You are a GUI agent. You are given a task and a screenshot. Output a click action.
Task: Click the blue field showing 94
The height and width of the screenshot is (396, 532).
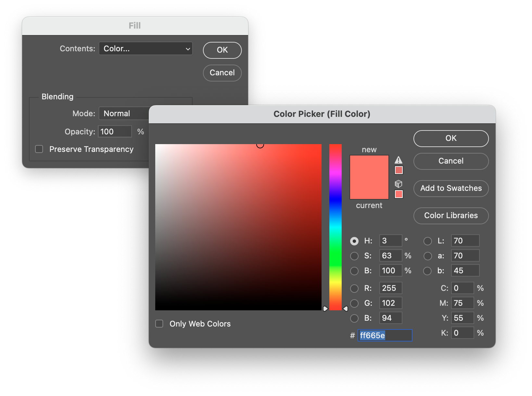[391, 318]
